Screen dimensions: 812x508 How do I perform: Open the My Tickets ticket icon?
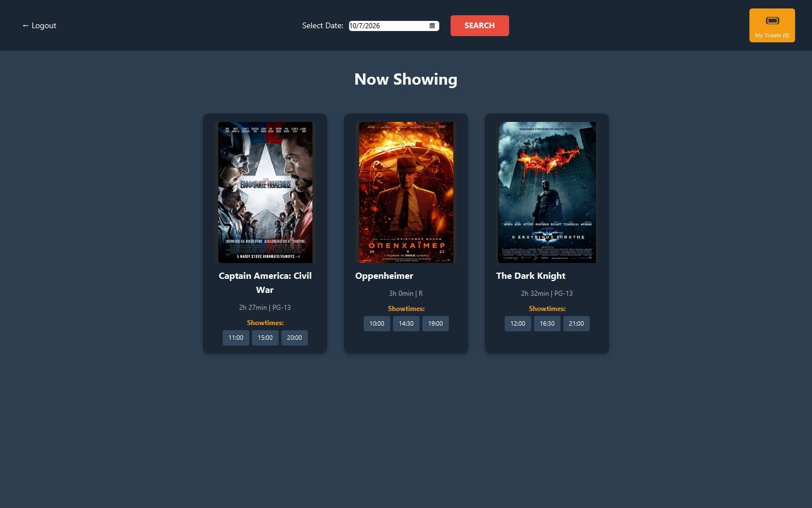tap(772, 21)
